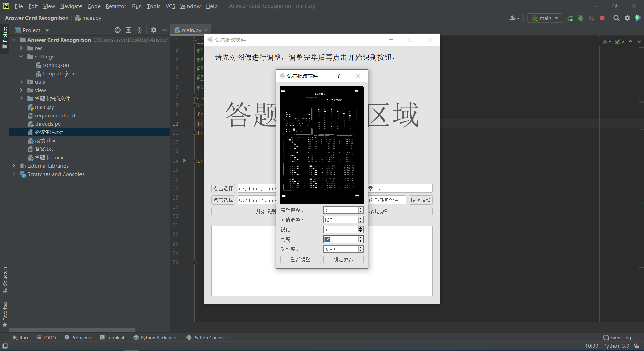Open IDE settings via the gear icon
Image resolution: width=644 pixels, height=351 pixels.
(x=627, y=18)
